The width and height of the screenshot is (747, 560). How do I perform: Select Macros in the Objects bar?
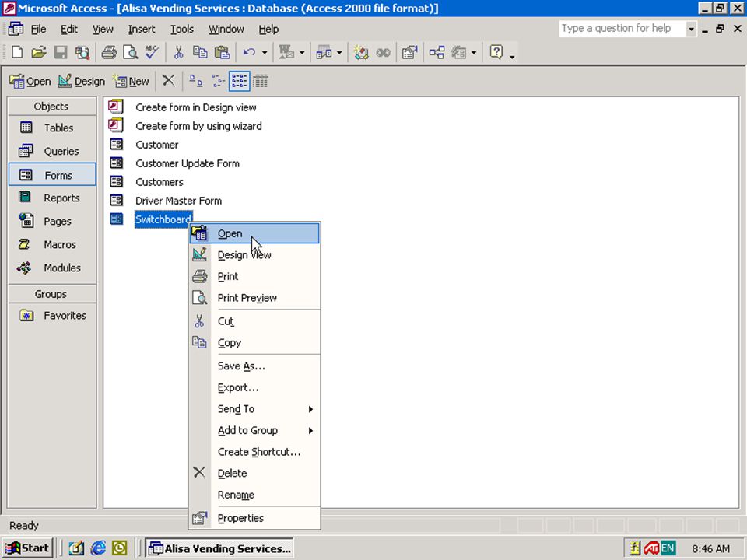(x=52, y=244)
